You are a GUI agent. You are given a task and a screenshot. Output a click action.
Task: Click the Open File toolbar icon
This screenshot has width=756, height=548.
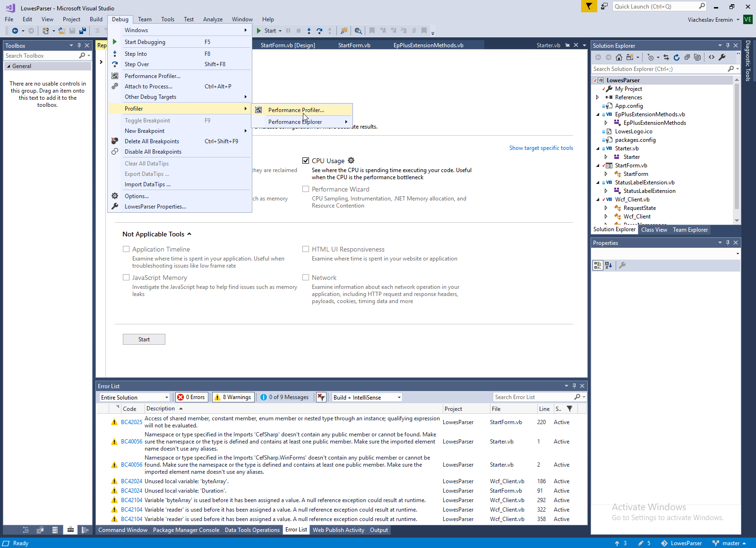[x=61, y=31]
